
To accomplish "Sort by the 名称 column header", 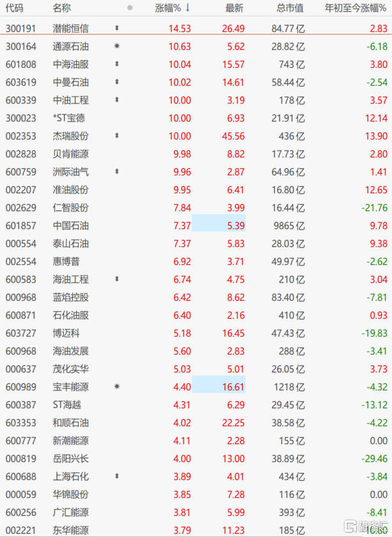I will [61, 8].
